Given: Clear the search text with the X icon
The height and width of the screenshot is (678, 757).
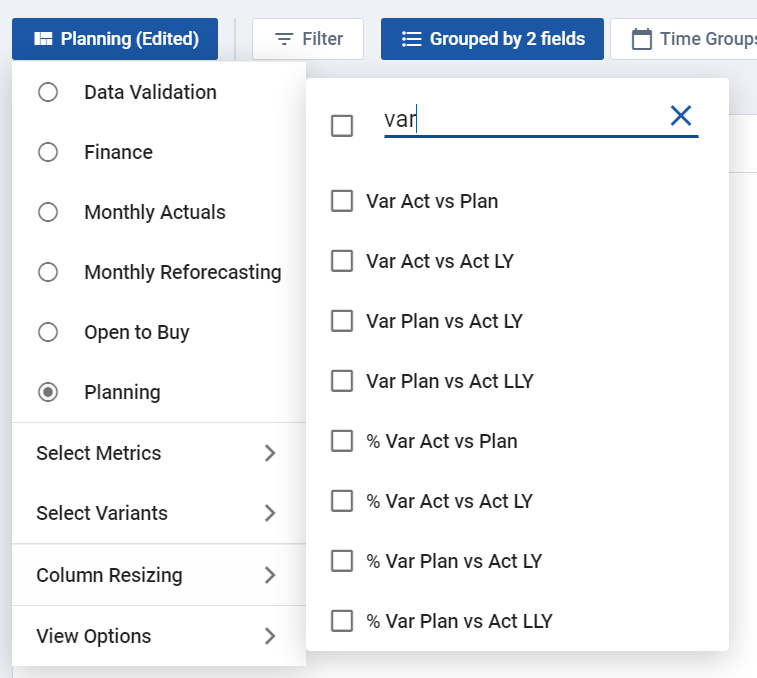Looking at the screenshot, I should tap(681, 116).
